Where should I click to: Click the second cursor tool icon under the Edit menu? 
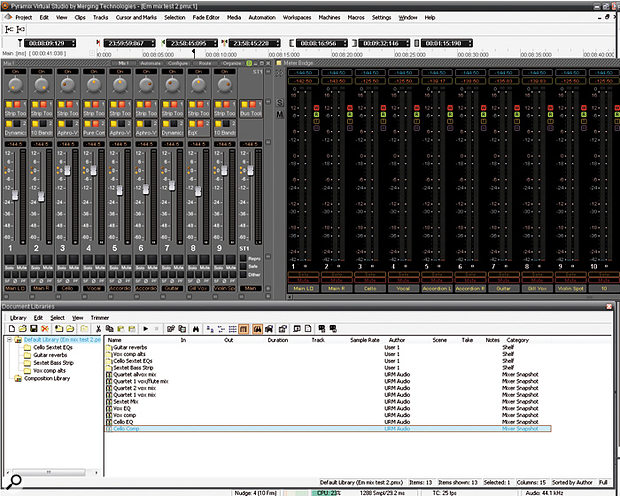point(21,29)
